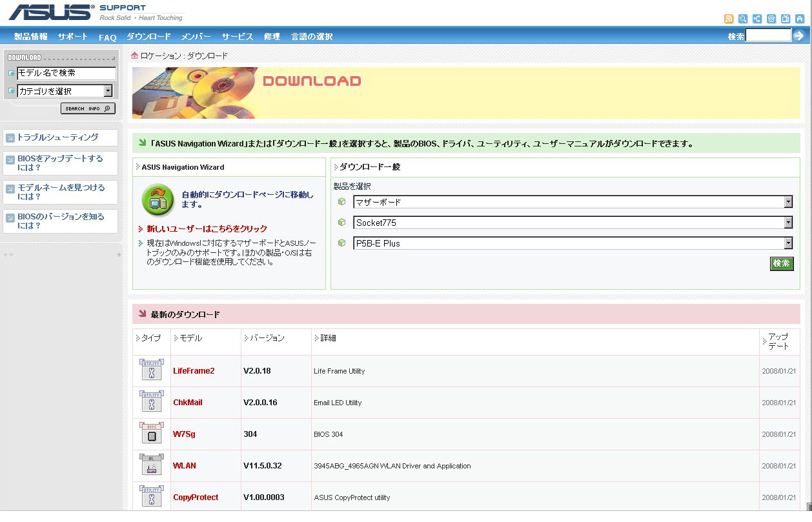The image size is (812, 522).
Task: Open the 言語の選択 menu
Action: click(312, 37)
